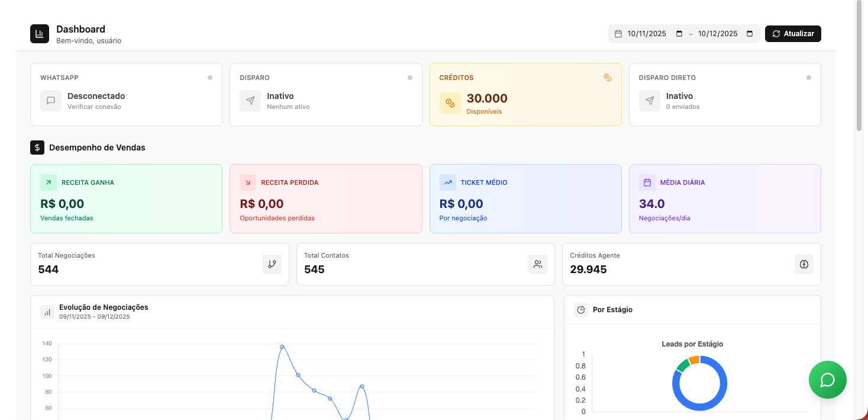Screen dimensions: 868x420
Task: Click the Total Contatos people icon
Action: [x=538, y=264]
